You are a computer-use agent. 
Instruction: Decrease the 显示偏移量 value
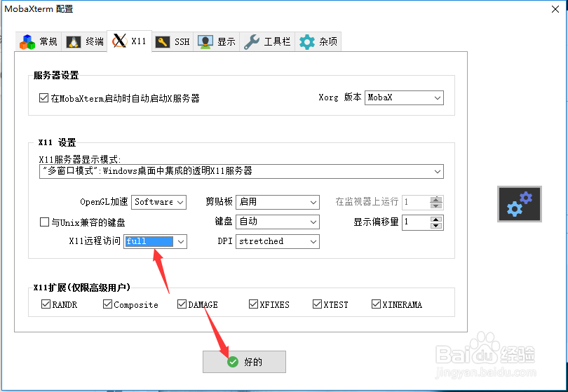pyautogui.click(x=436, y=226)
